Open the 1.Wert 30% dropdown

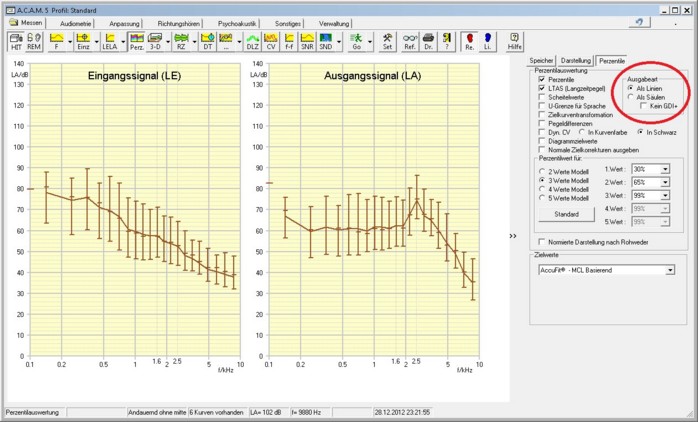point(665,169)
